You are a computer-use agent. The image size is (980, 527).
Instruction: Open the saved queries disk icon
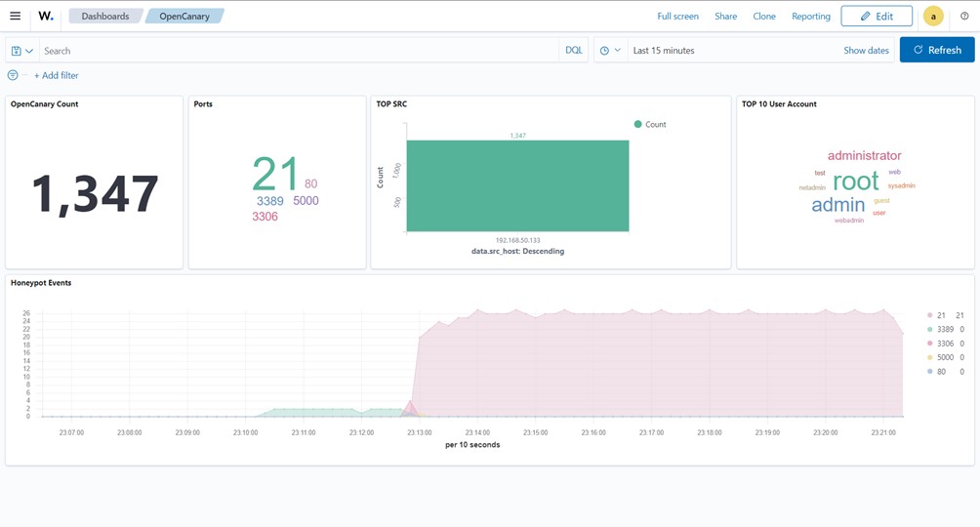(17, 51)
